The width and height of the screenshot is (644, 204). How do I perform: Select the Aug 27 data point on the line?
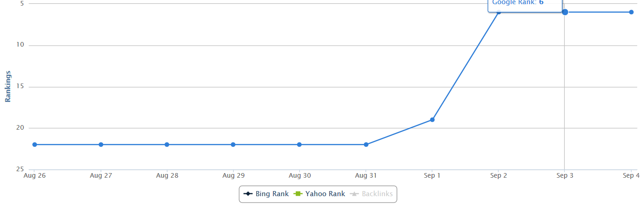(x=101, y=144)
